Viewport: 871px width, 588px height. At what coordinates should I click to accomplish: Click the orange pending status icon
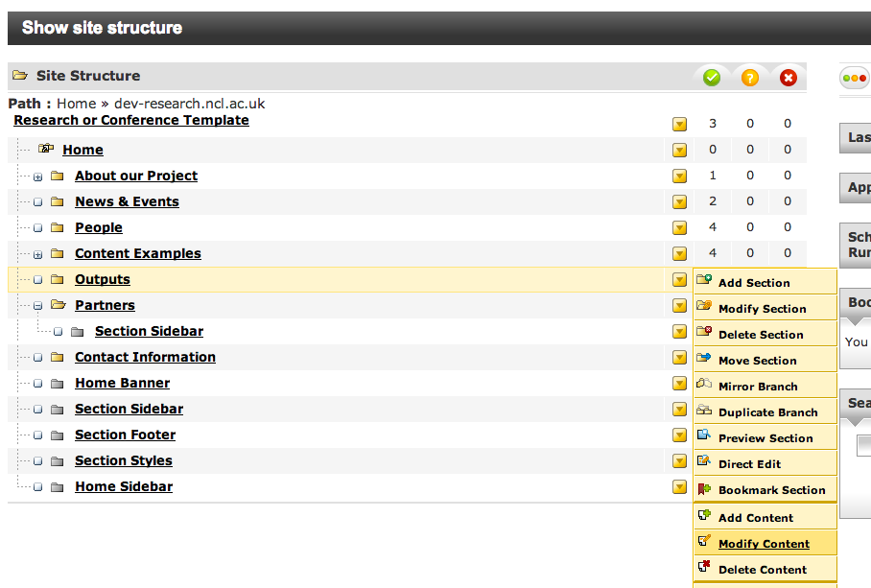750,77
